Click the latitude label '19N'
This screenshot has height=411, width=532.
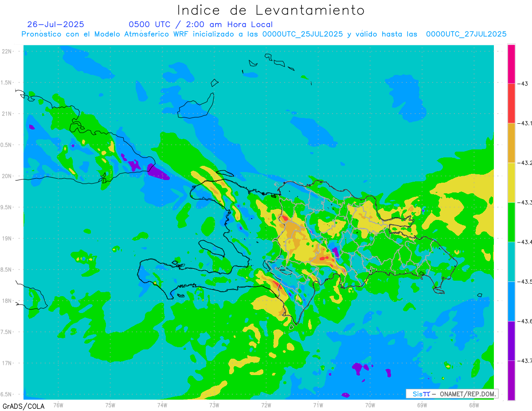pyautogui.click(x=7, y=239)
